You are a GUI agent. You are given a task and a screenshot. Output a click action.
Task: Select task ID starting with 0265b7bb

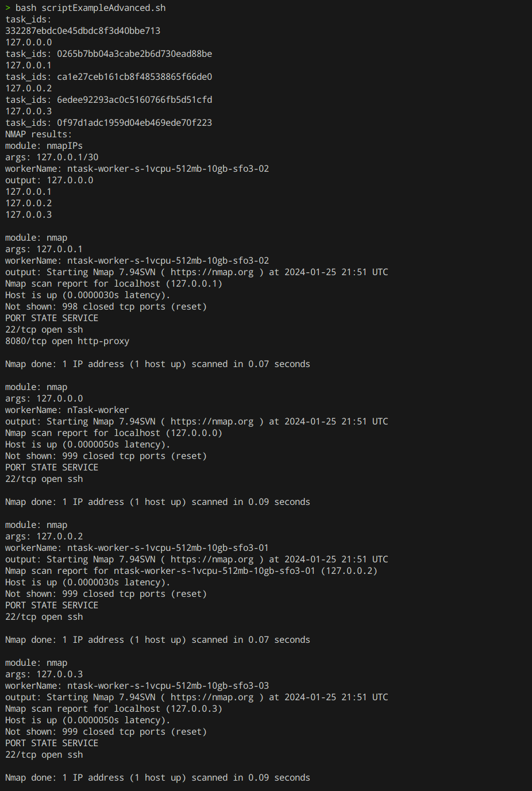(x=134, y=54)
